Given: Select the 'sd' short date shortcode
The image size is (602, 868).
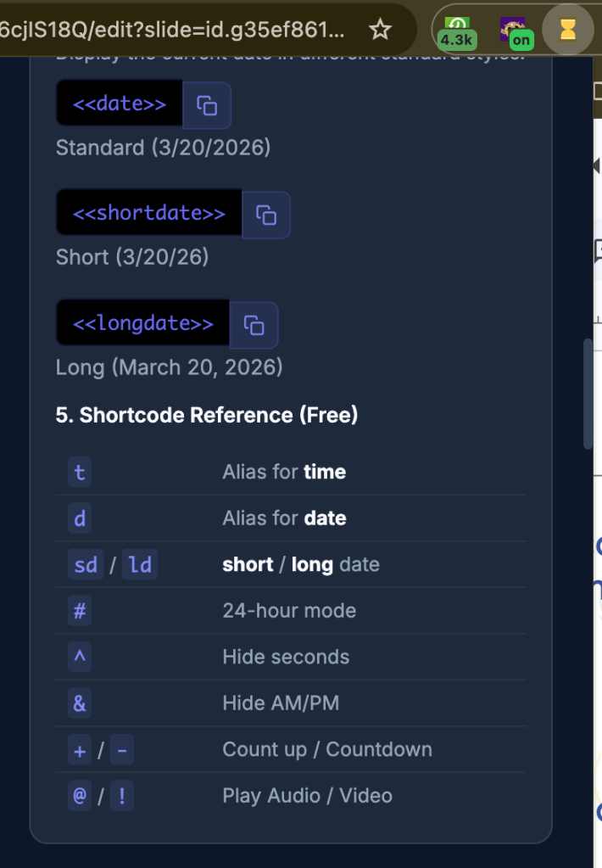Looking at the screenshot, I should tap(86, 565).
